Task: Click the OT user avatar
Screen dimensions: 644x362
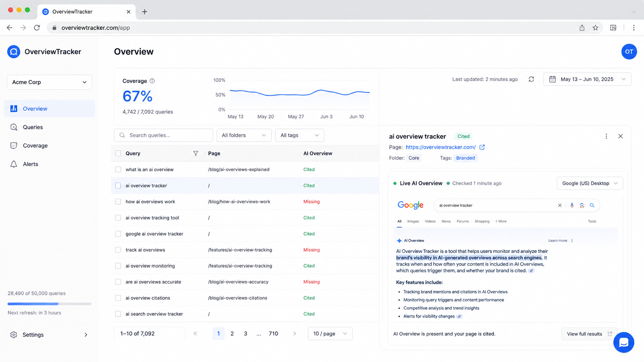Action: [629, 52]
